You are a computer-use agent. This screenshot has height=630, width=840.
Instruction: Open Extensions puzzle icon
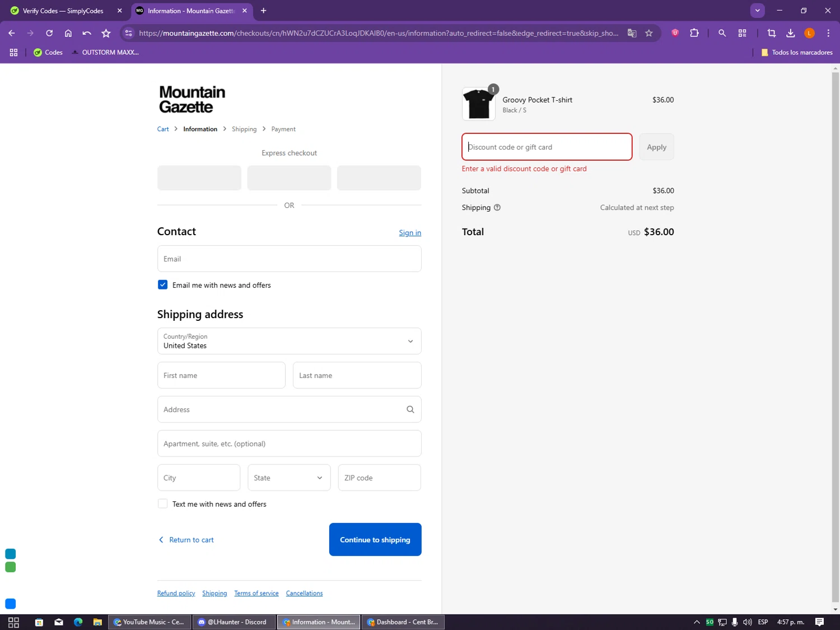coord(694,33)
